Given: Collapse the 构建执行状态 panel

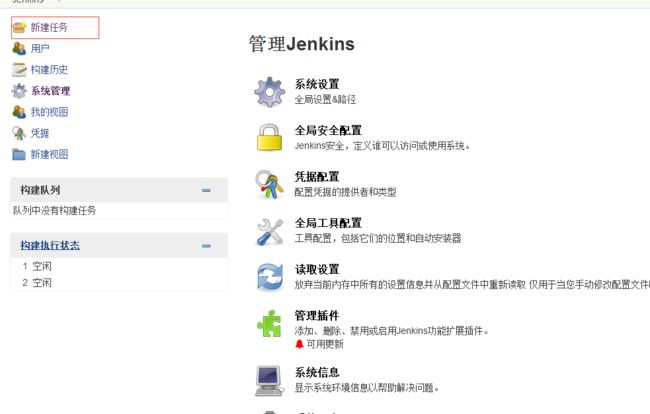Looking at the screenshot, I should click(x=206, y=246).
